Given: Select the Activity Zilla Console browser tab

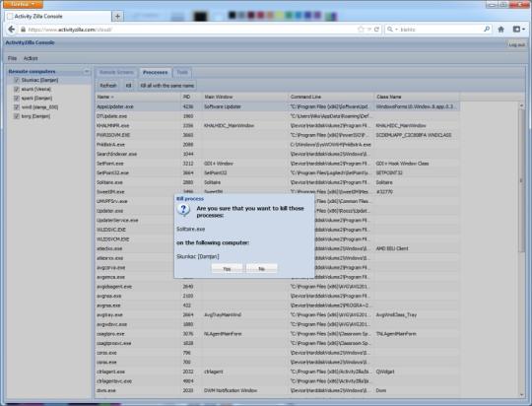Looking at the screenshot, I should pos(58,16).
